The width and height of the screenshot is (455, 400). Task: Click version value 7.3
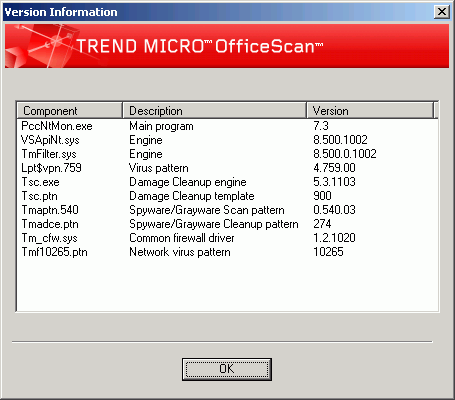click(321, 126)
